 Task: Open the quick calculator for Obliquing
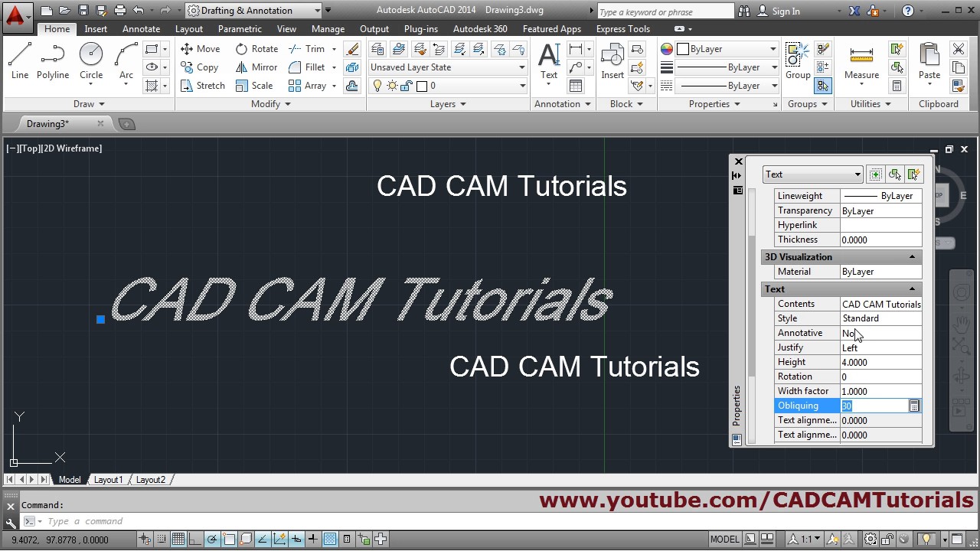(x=913, y=406)
